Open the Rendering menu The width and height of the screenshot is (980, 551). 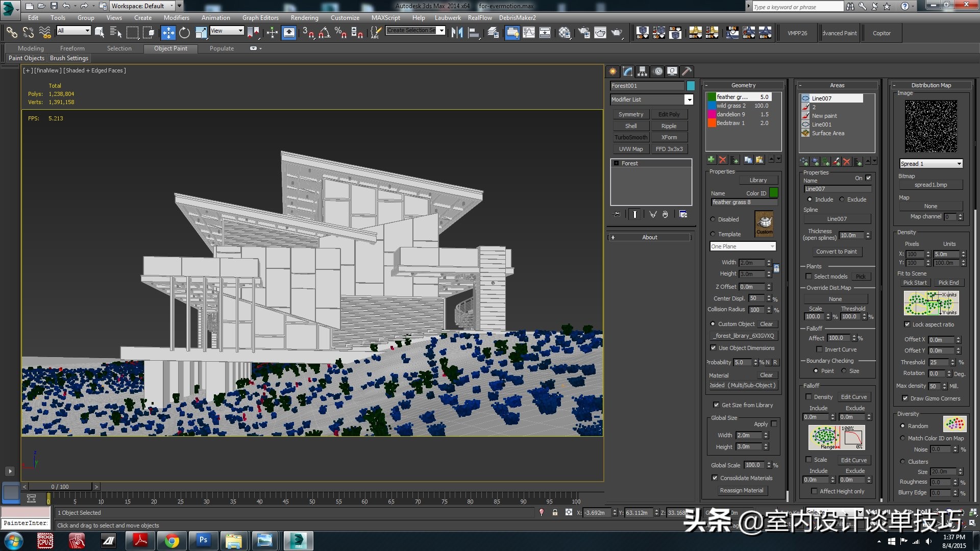304,18
